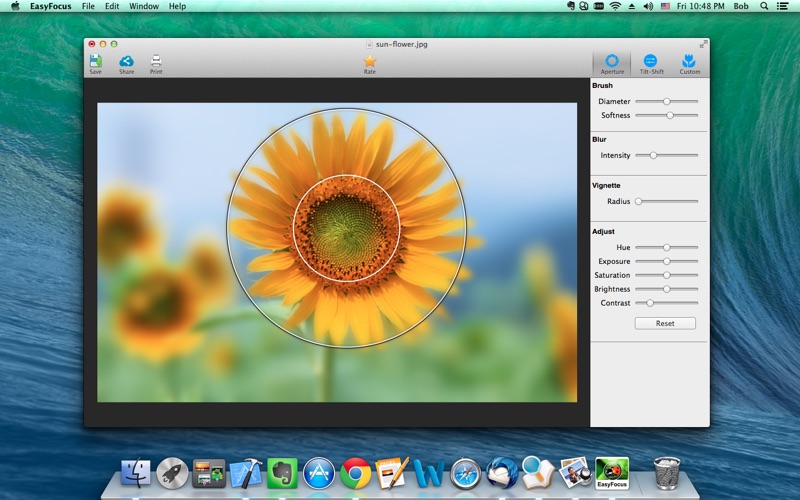Launch Google Chrome from the dock
Image resolution: width=800 pixels, height=500 pixels.
point(356,473)
